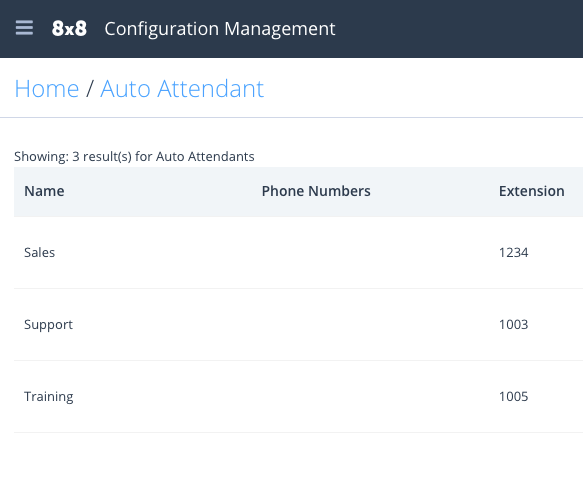Click extension 1005 in the Training row
Screen dimensions: 583x497
click(513, 397)
